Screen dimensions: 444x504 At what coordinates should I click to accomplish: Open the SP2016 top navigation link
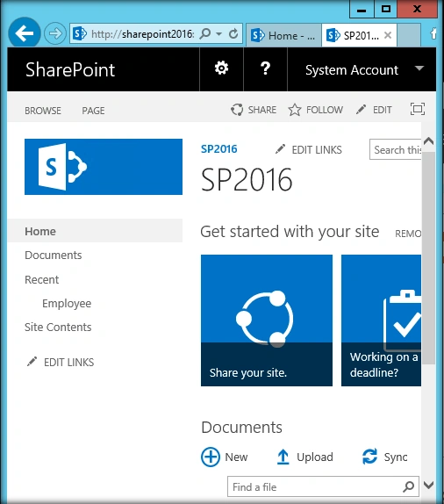coord(218,149)
